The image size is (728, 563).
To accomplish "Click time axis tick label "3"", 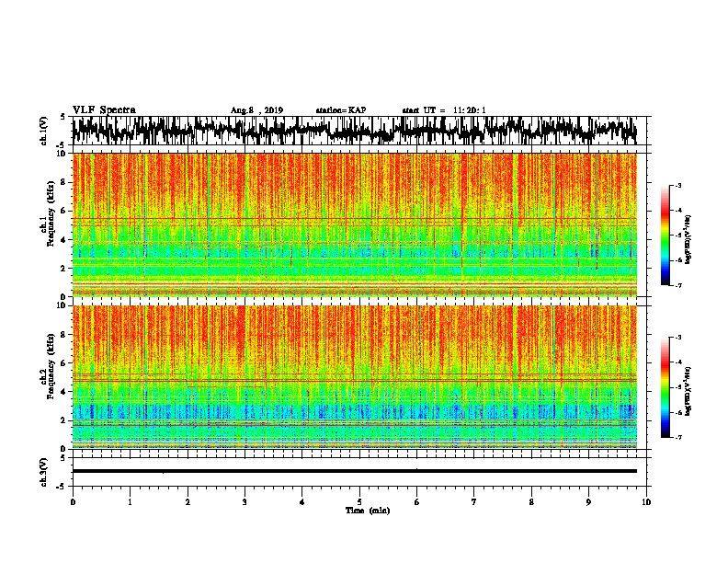I will [x=245, y=502].
